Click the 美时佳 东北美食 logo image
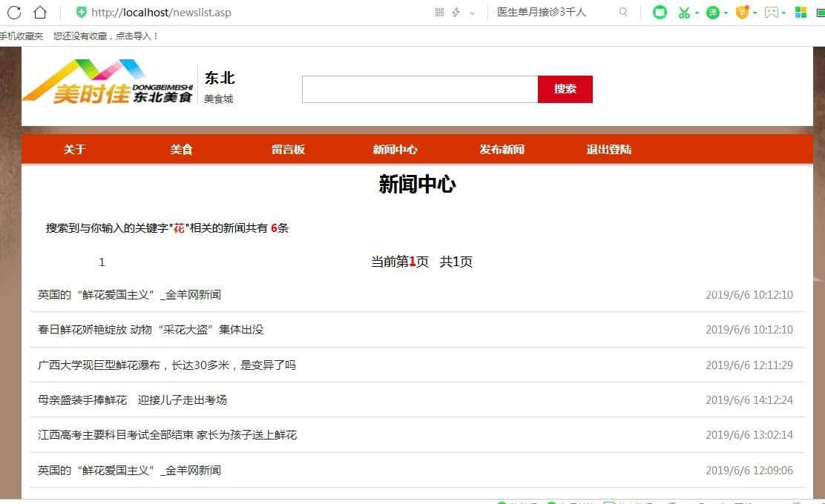Viewport: 825px width, 504px height. [108, 82]
